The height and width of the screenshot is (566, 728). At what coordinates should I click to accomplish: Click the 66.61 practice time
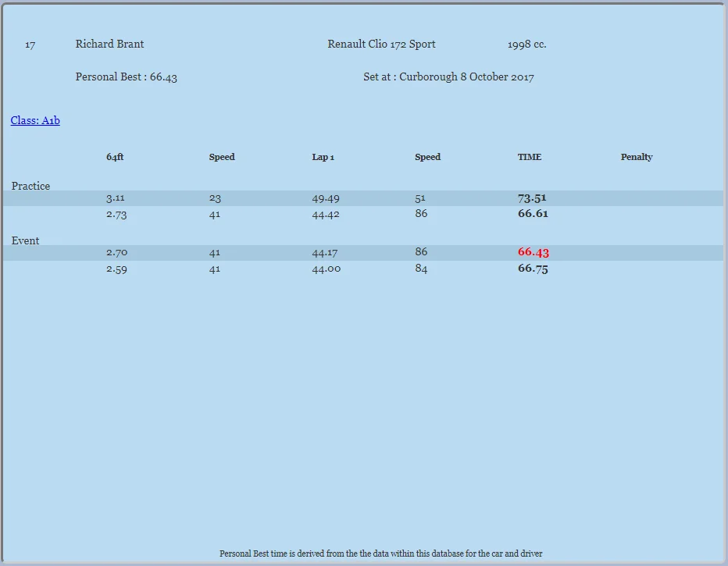coord(533,214)
